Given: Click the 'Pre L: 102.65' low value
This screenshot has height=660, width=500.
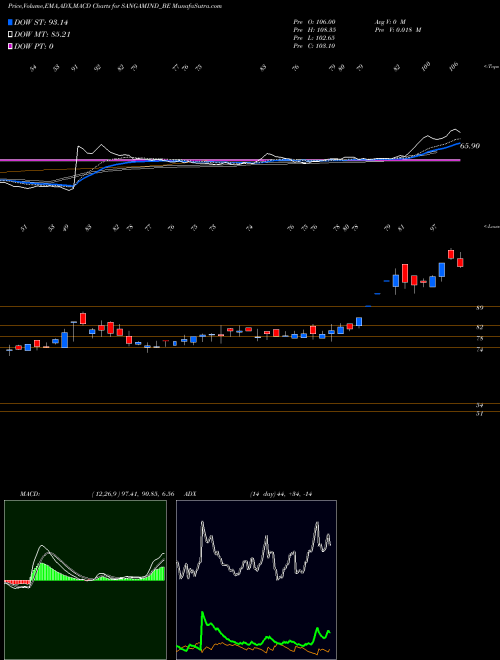Looking at the screenshot, I should [x=314, y=38].
